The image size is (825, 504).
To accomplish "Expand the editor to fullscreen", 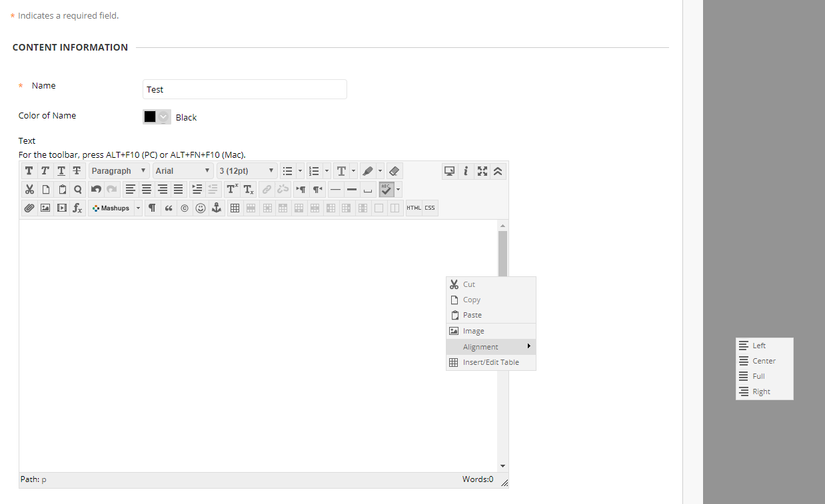I will tap(482, 171).
